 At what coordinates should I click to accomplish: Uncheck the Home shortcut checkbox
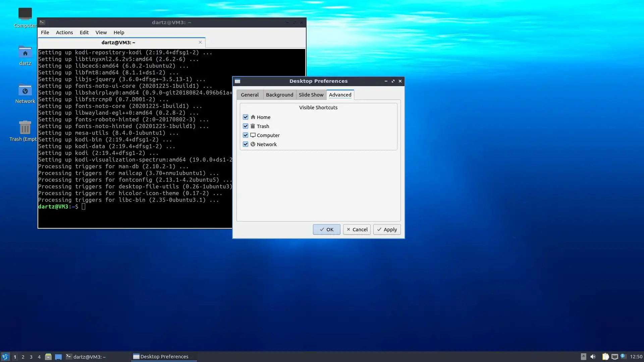pos(246,117)
